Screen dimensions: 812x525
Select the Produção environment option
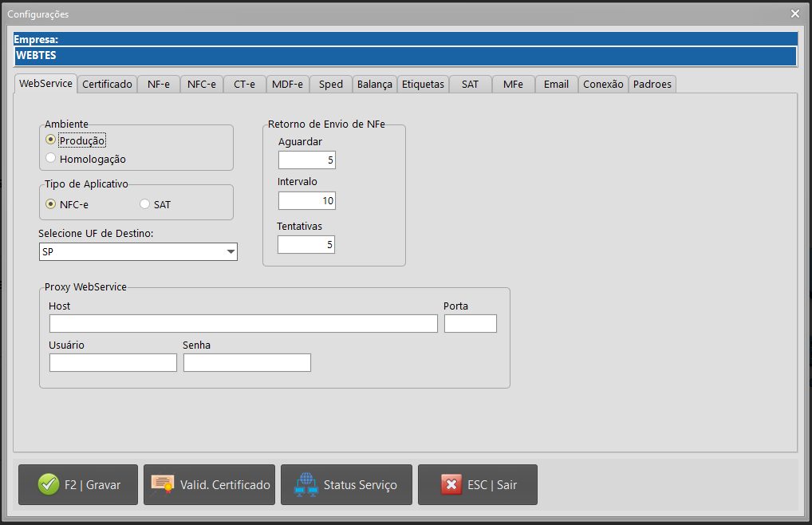point(51,140)
